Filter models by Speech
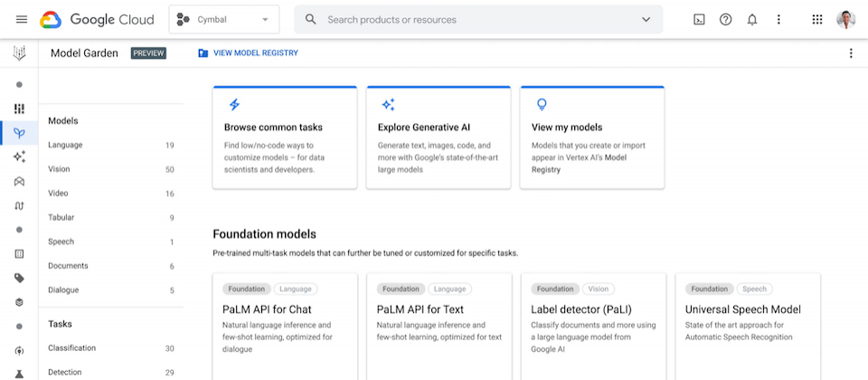 click(110, 242)
